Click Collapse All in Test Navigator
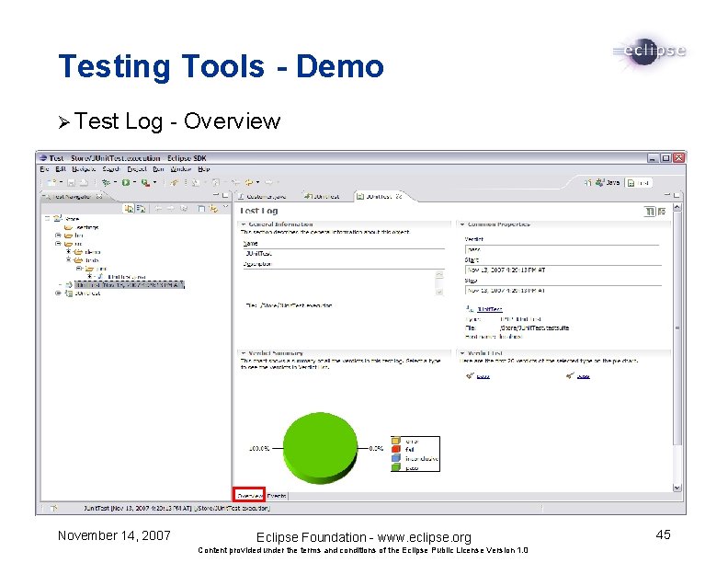The width and height of the screenshot is (728, 563). pyautogui.click(x=201, y=209)
